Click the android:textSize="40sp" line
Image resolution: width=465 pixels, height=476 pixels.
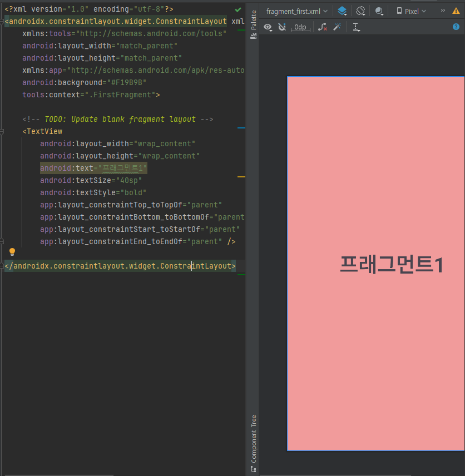91,180
